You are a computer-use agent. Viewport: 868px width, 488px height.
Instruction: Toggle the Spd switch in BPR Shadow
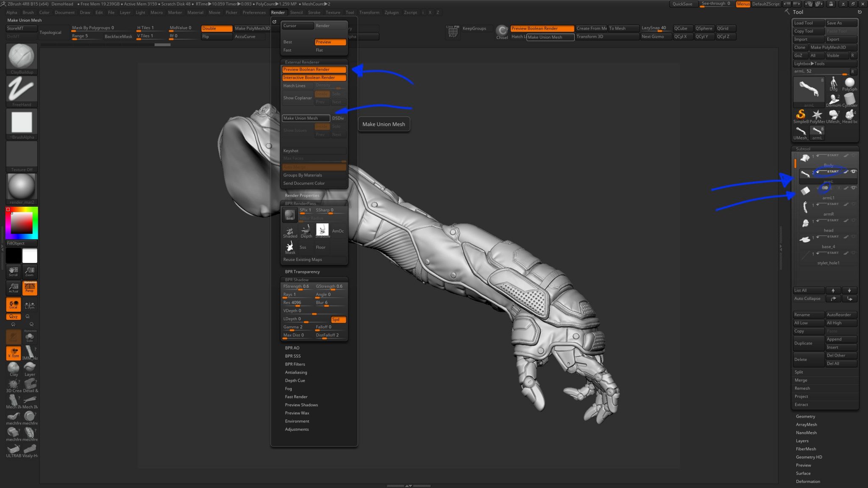tap(338, 319)
